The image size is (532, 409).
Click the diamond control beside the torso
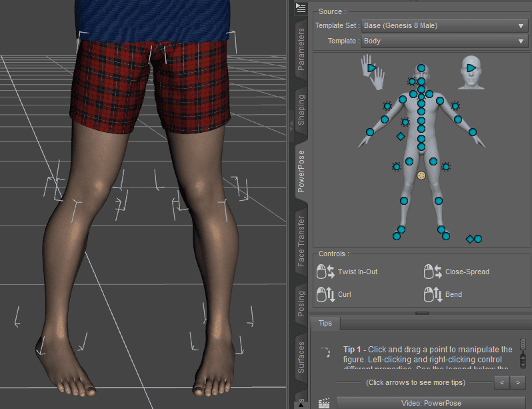(401, 136)
